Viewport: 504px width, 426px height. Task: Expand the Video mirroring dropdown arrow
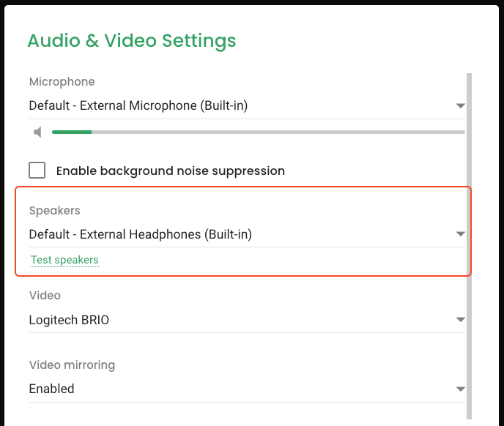[460, 389]
